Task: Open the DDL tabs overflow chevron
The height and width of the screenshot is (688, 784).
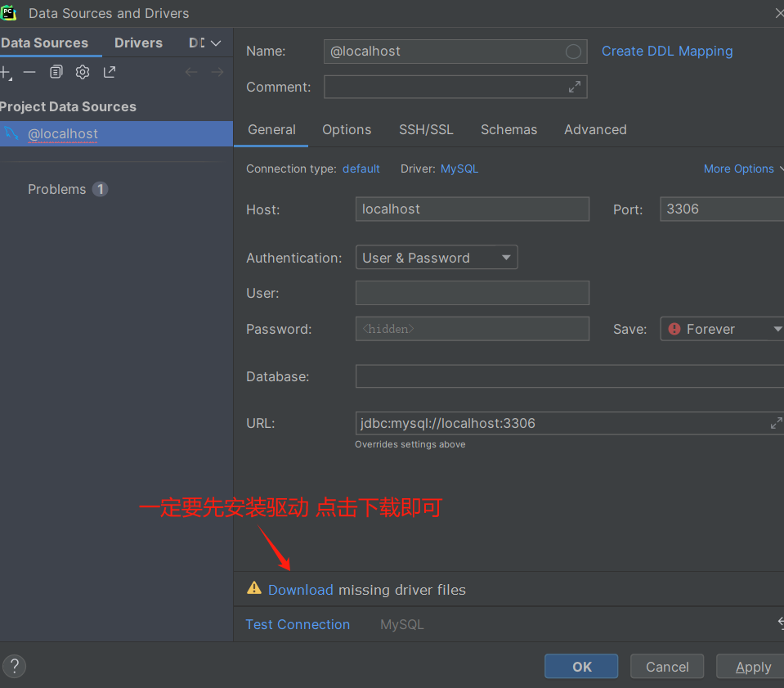Action: pyautogui.click(x=216, y=43)
